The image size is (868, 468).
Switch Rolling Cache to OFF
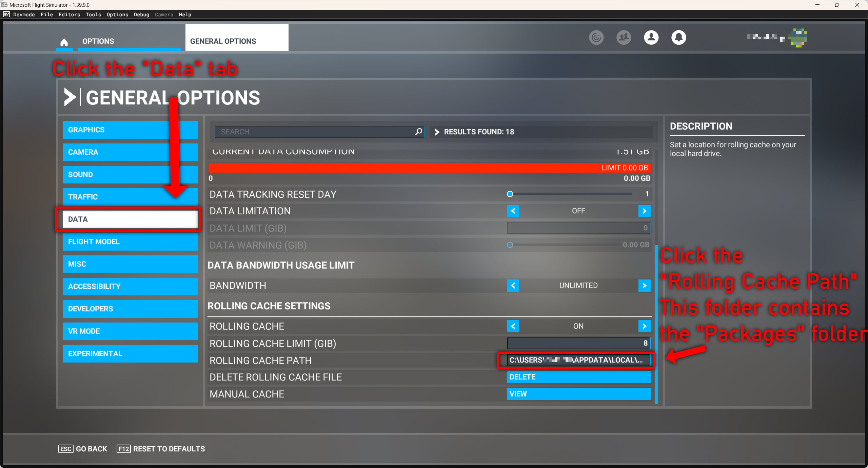point(513,326)
